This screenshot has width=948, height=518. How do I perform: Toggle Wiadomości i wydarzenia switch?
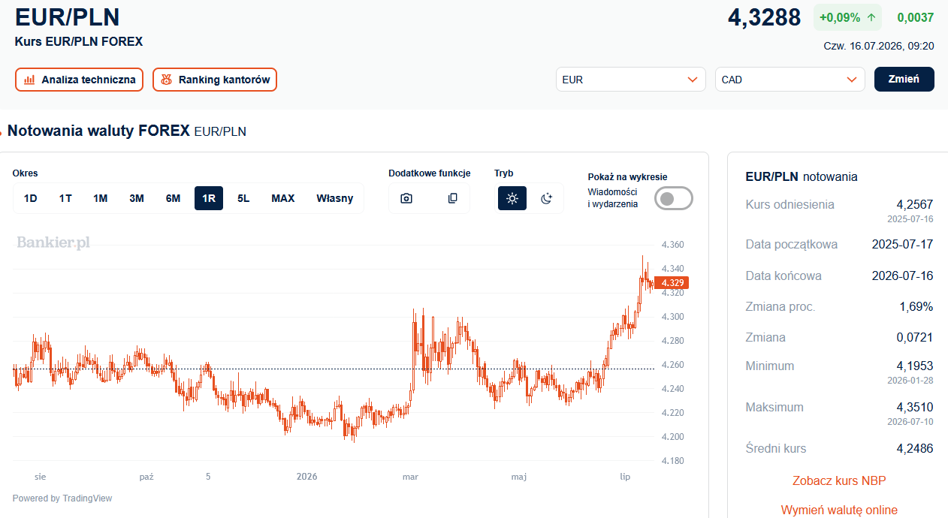pos(674,198)
